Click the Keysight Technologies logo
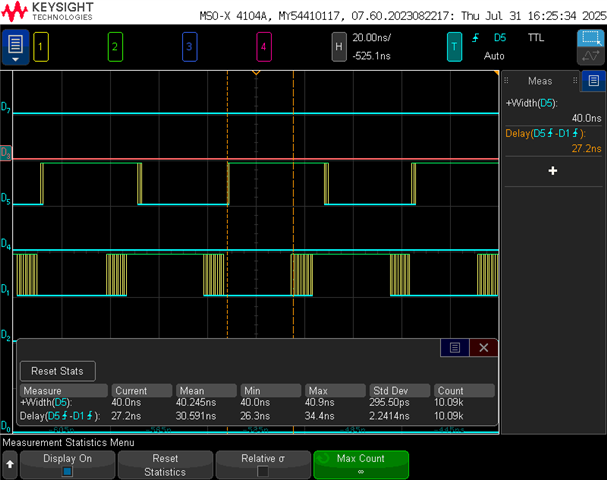The image size is (607, 480). (47, 11)
